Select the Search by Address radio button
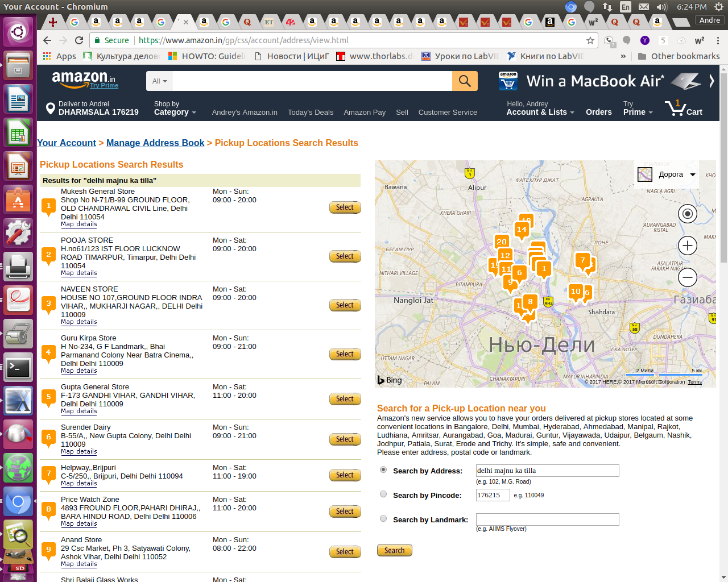Viewport: 728px width, 582px height. [x=383, y=470]
